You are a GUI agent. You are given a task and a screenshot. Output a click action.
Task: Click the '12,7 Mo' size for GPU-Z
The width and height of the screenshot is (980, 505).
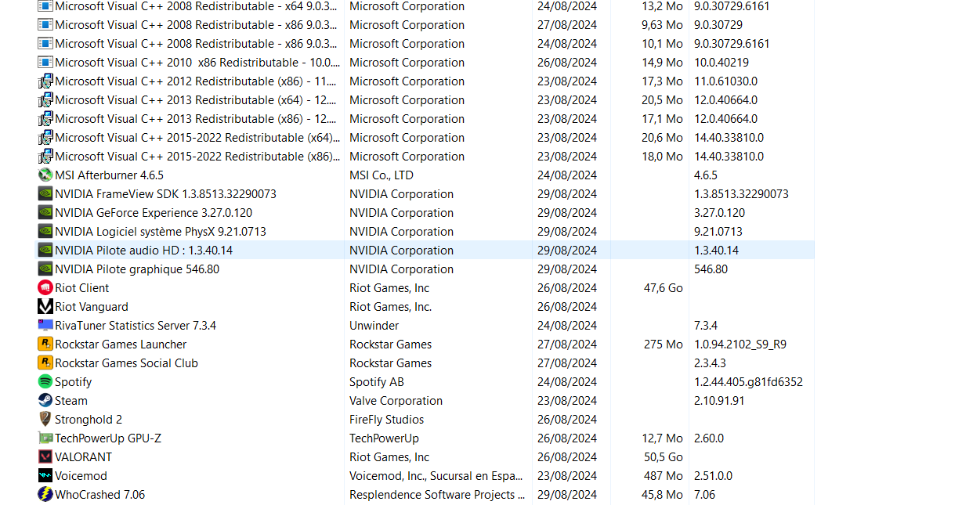662,438
